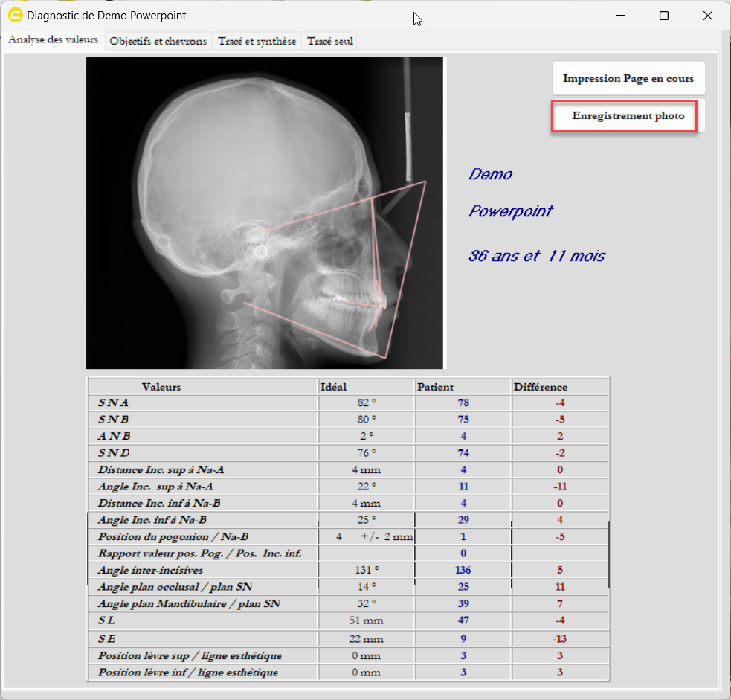This screenshot has height=700, width=731.
Task: Click the Enregistrement photo button
Action: tap(628, 116)
